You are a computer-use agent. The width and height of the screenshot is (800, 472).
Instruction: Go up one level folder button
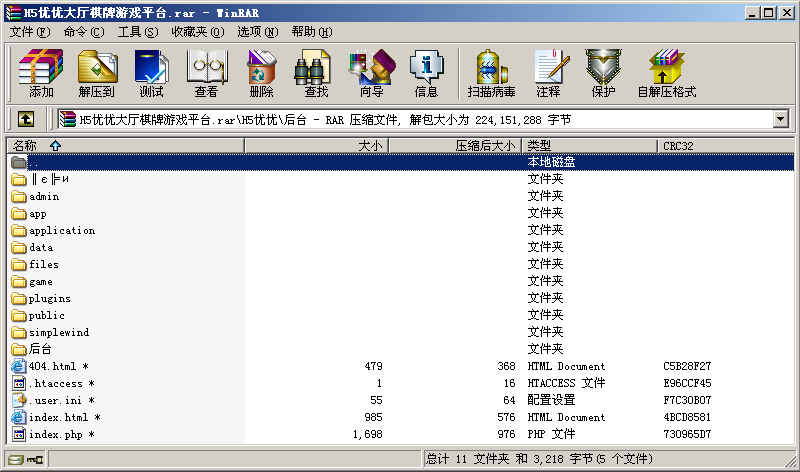coord(26,119)
